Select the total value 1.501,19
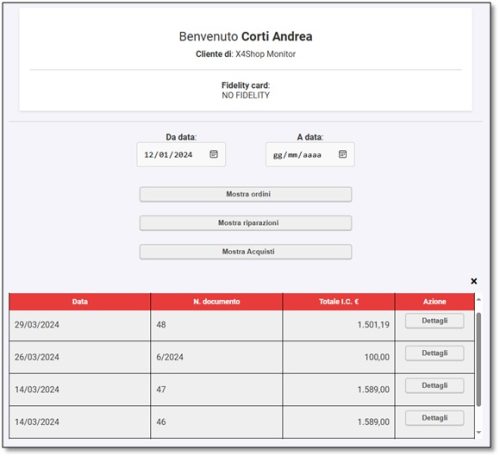The height and width of the screenshot is (456, 500). point(373,325)
